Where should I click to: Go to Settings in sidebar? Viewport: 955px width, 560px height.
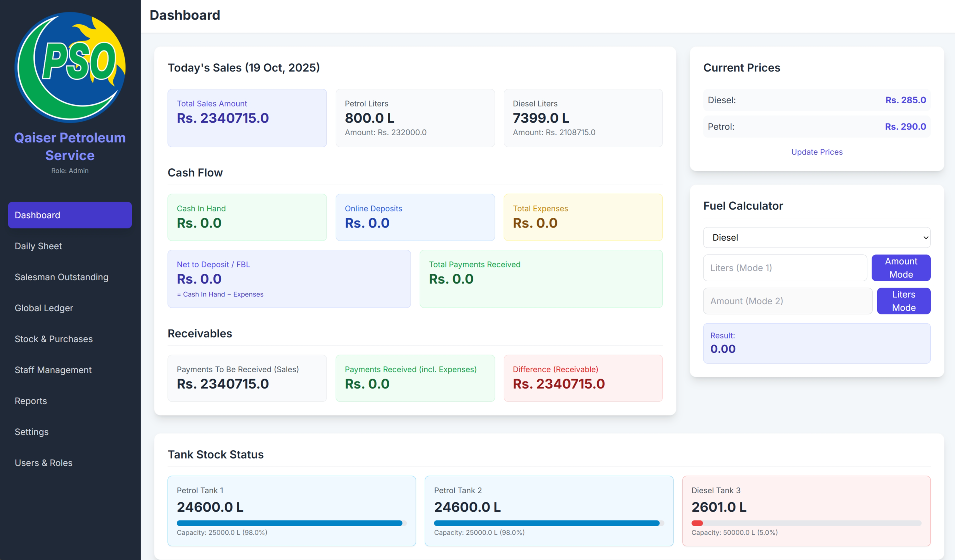[x=32, y=432]
